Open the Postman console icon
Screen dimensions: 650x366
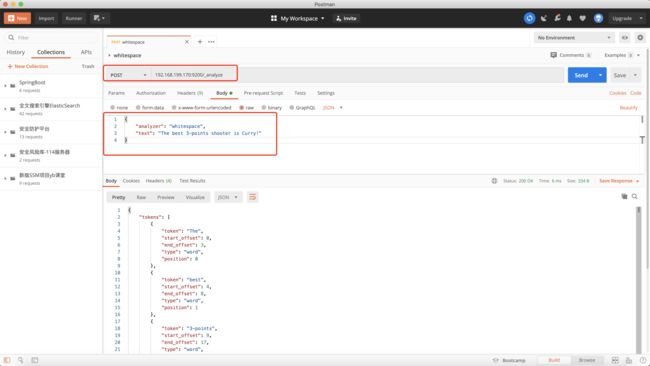click(x=35, y=360)
